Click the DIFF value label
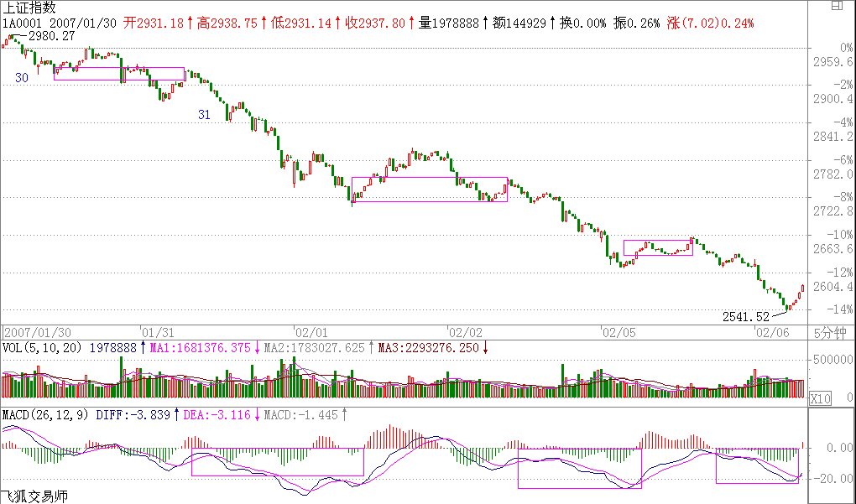 133,414
